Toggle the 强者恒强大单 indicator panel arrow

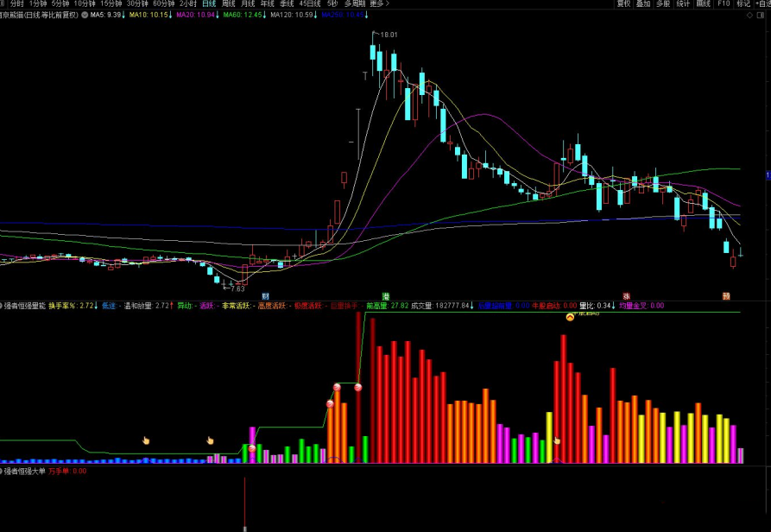[2, 472]
